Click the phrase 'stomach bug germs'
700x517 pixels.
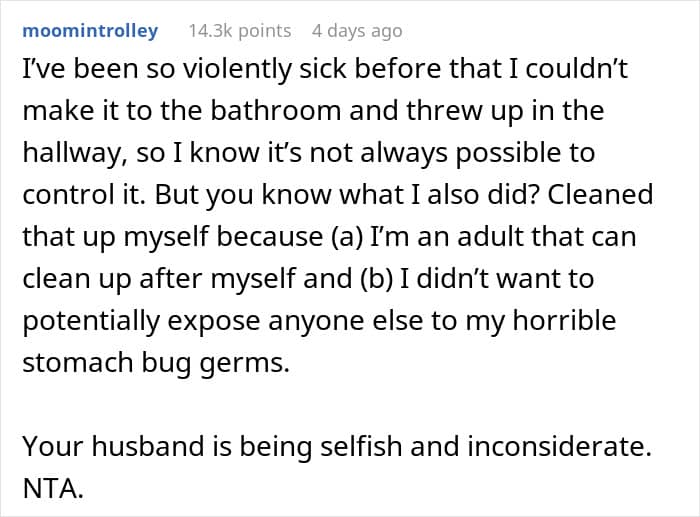[x=156, y=363]
